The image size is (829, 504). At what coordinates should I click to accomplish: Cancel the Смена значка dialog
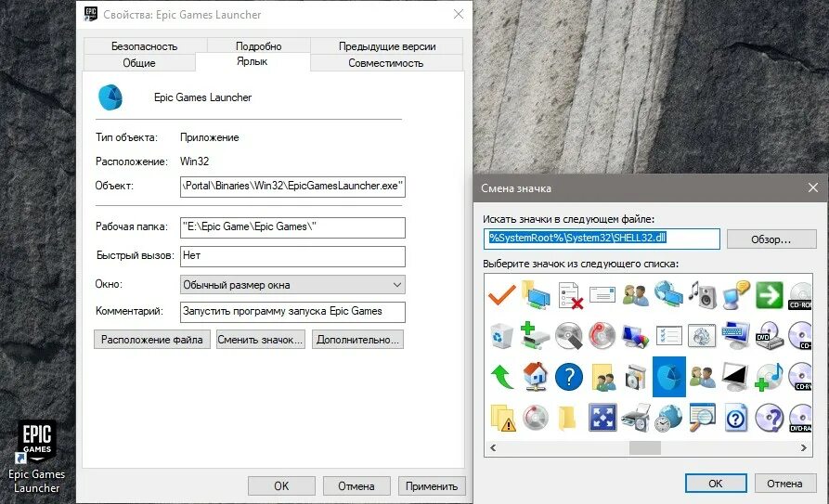(x=784, y=484)
